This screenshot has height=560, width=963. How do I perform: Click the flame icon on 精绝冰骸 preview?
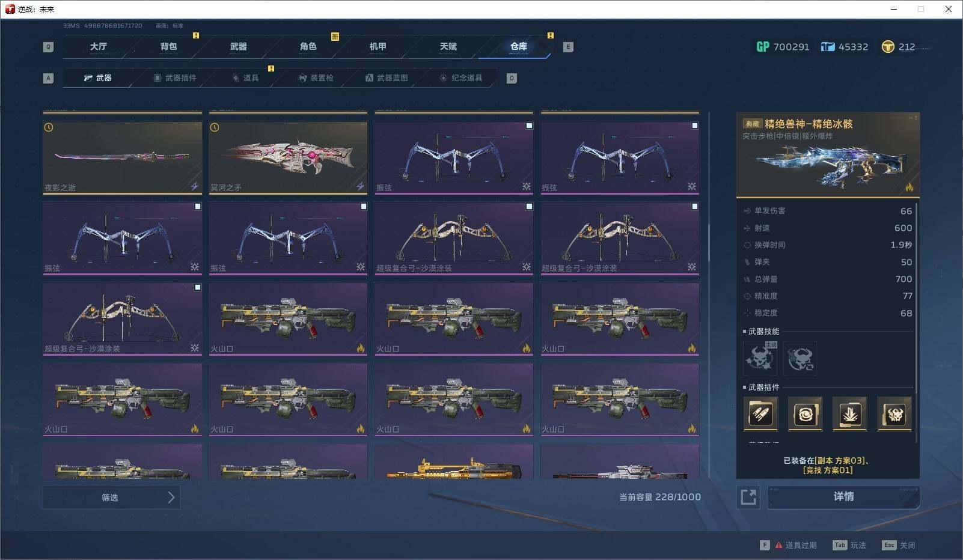tap(909, 187)
